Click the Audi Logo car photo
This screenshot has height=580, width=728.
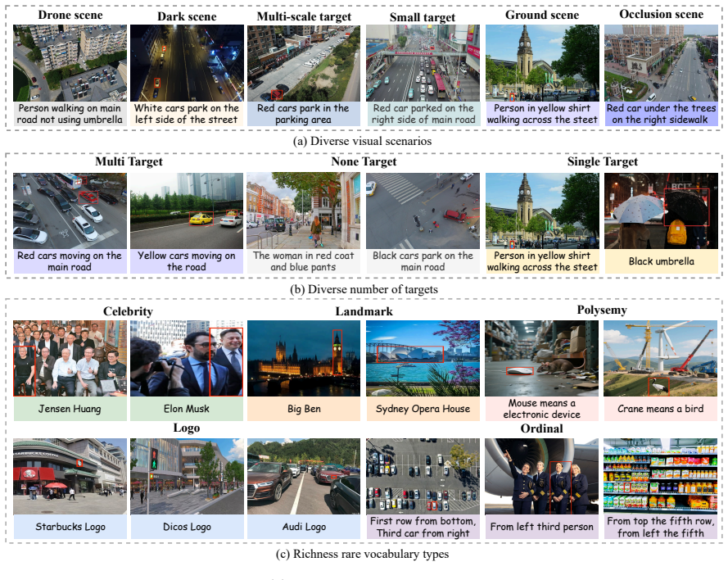(x=304, y=477)
